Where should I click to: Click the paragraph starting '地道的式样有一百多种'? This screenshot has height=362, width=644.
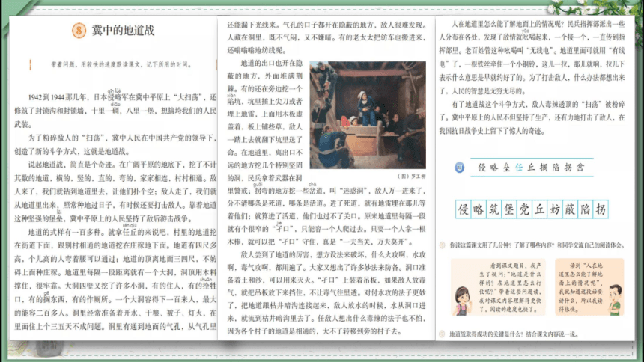(115, 279)
